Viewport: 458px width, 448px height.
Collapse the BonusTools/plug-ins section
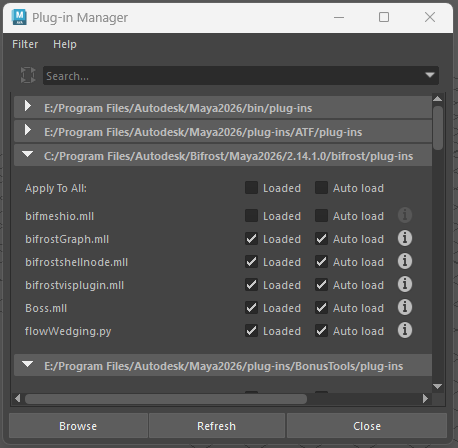click(x=28, y=364)
